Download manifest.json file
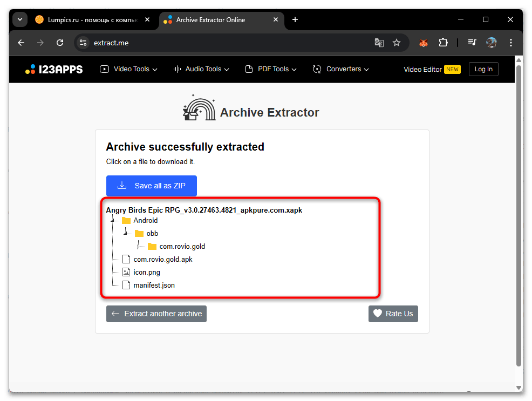532x401 pixels. pos(154,286)
